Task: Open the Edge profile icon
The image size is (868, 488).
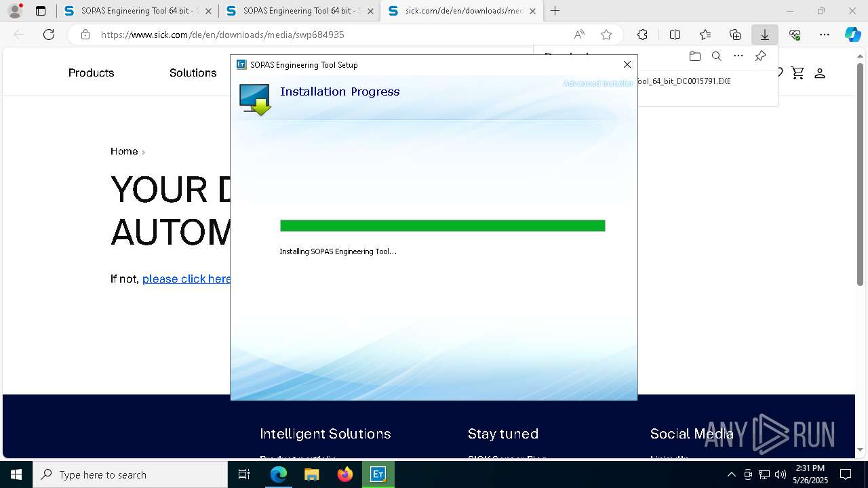Action: 15,11
